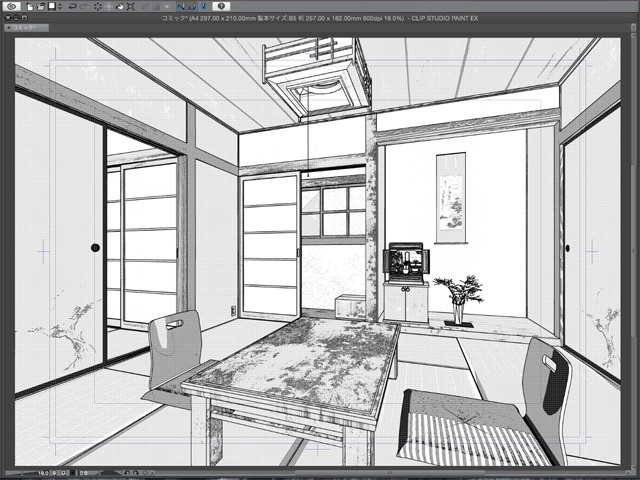The width and height of the screenshot is (640, 480).
Task: Reset canvas rotation in status bar
Action: (145, 473)
